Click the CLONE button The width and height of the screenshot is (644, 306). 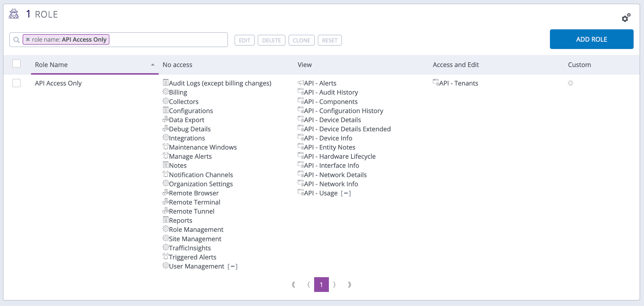301,40
